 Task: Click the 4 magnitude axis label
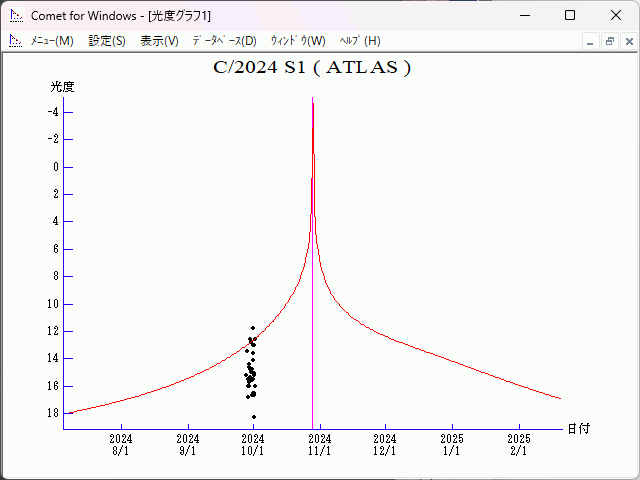click(56, 221)
